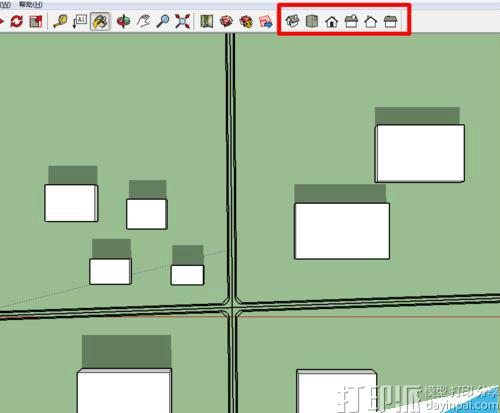Click the road intersection center

pyautogui.click(x=233, y=308)
